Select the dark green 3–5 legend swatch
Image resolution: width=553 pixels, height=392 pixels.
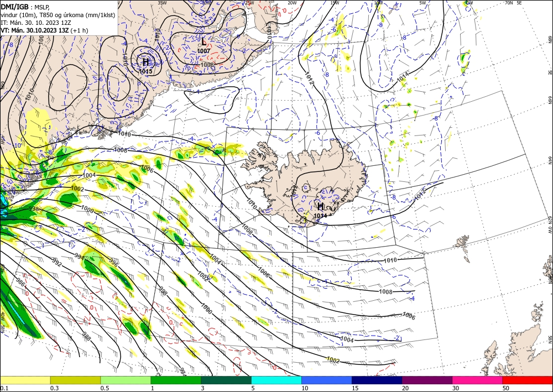[226, 380]
